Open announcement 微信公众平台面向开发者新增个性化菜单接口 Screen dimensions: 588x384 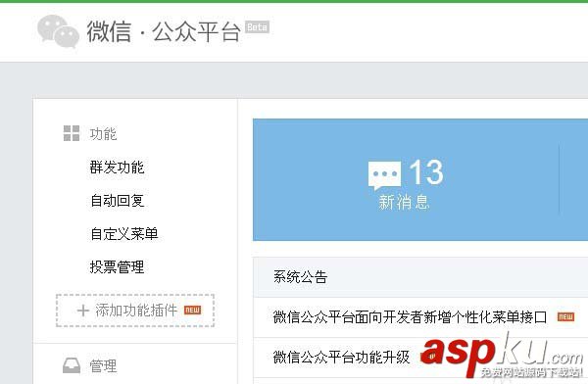(x=410, y=317)
